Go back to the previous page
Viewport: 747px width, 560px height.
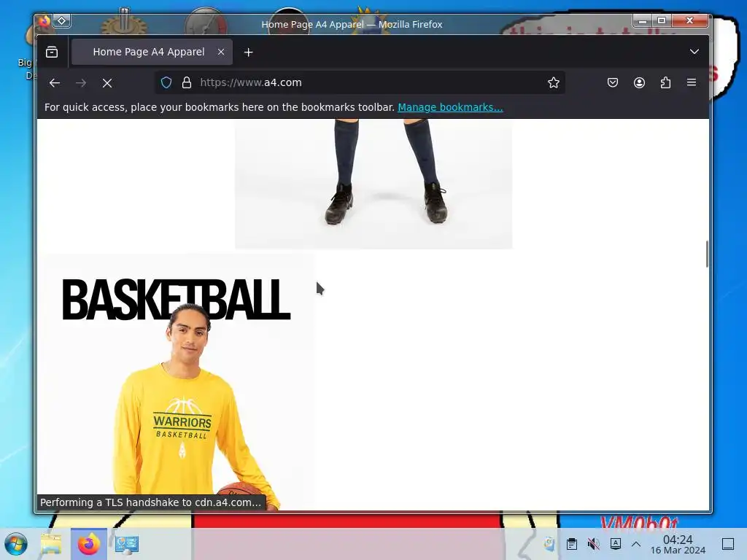(55, 83)
